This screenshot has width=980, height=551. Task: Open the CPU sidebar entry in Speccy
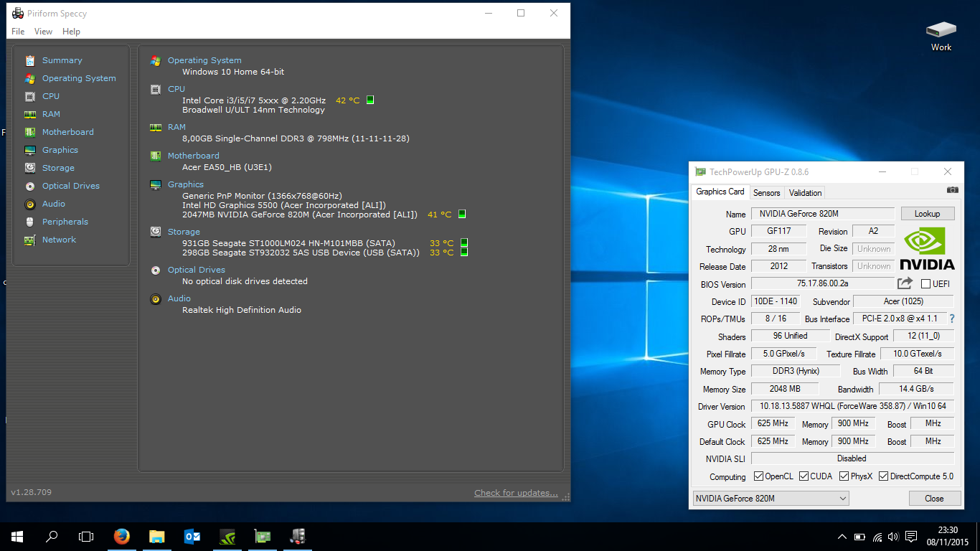51,96
